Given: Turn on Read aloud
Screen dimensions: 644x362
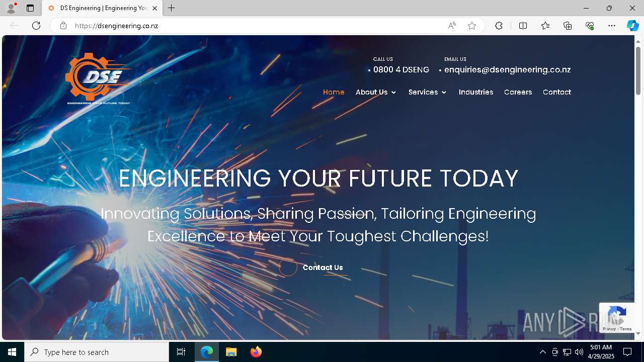Looking at the screenshot, I should (x=452, y=26).
